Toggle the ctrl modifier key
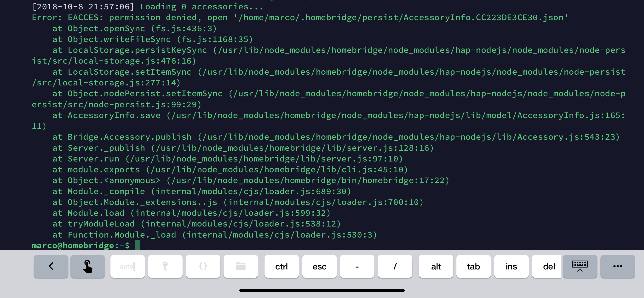This screenshot has height=298, width=644. pos(282,266)
